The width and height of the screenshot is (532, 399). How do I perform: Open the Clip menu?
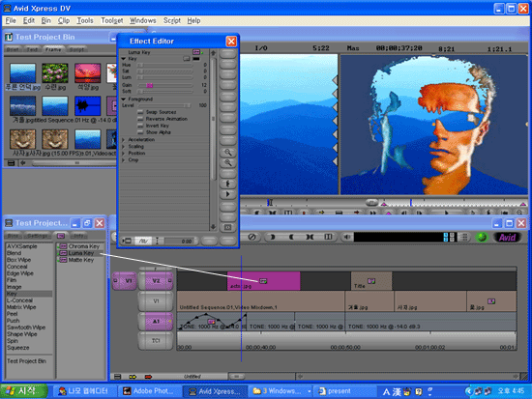click(64, 20)
